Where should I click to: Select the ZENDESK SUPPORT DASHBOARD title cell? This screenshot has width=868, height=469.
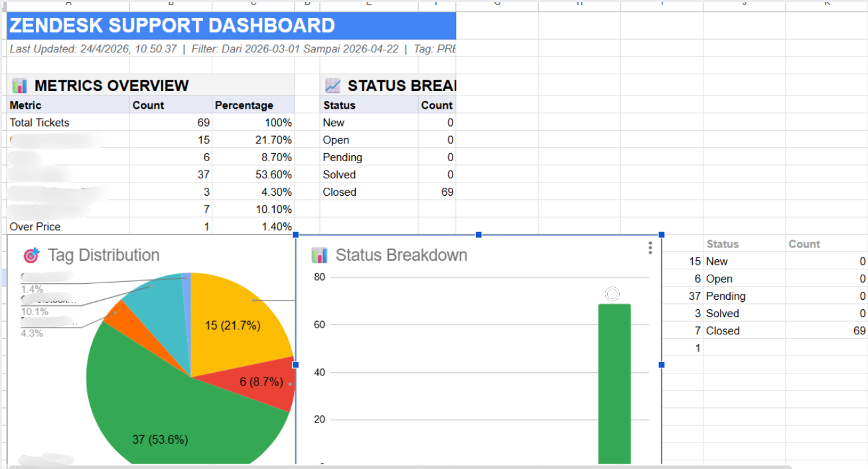[232, 26]
